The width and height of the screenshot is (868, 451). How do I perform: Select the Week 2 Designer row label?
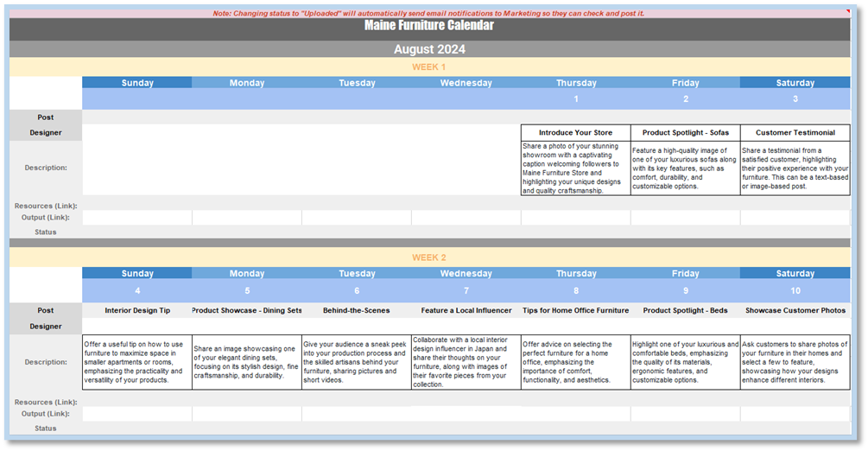(46, 327)
